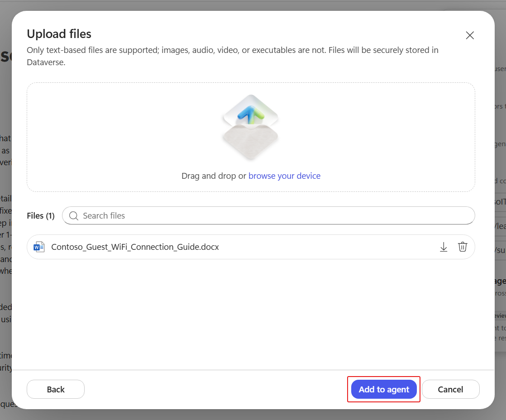Click the Files (1) label
The width and height of the screenshot is (506, 420).
pos(41,215)
